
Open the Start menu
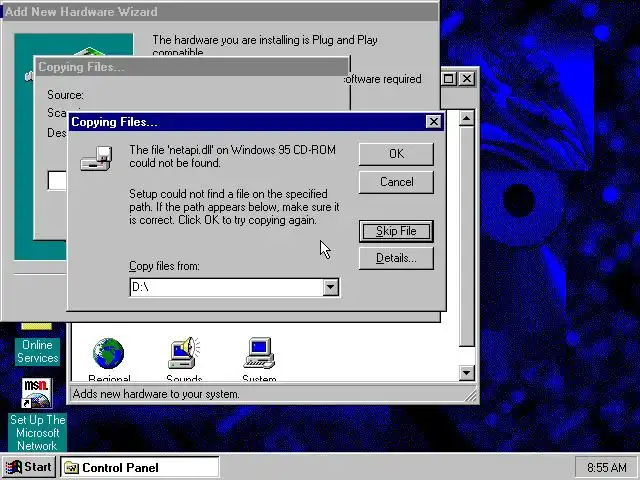[x=29, y=467]
